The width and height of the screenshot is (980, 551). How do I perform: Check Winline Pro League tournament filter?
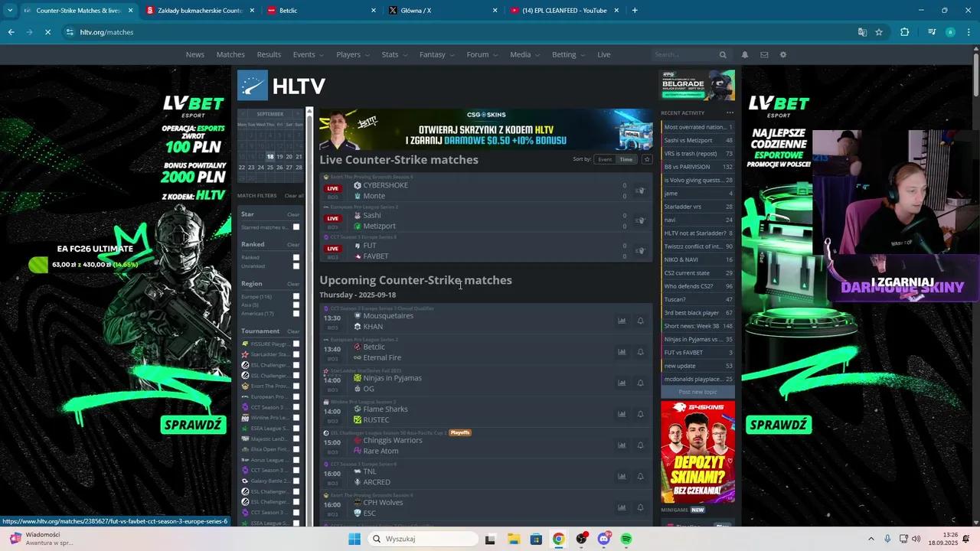click(x=296, y=418)
